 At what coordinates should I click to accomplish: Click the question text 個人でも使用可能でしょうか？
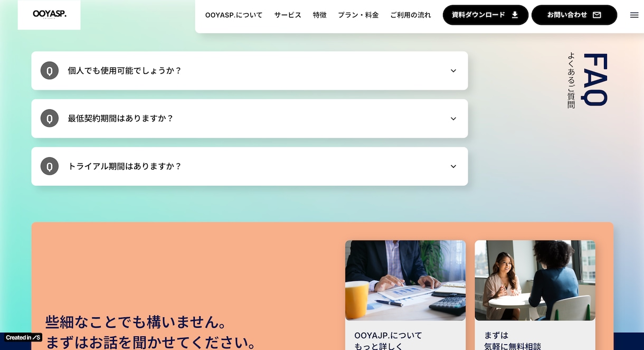[x=125, y=71]
